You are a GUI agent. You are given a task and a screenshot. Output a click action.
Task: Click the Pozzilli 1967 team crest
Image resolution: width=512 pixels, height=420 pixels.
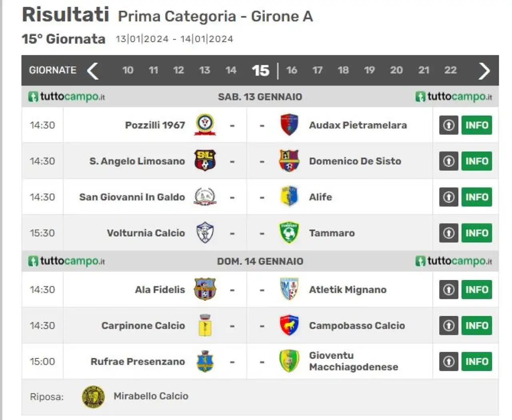205,125
